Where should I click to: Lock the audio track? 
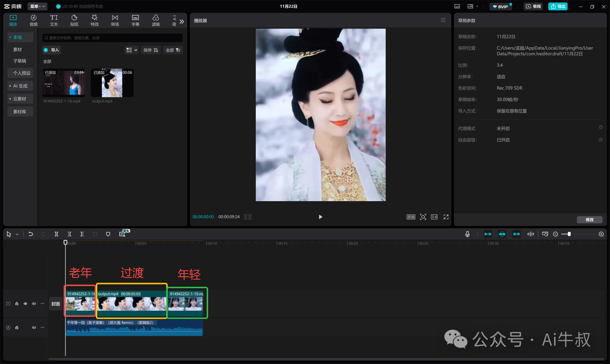tap(17, 328)
